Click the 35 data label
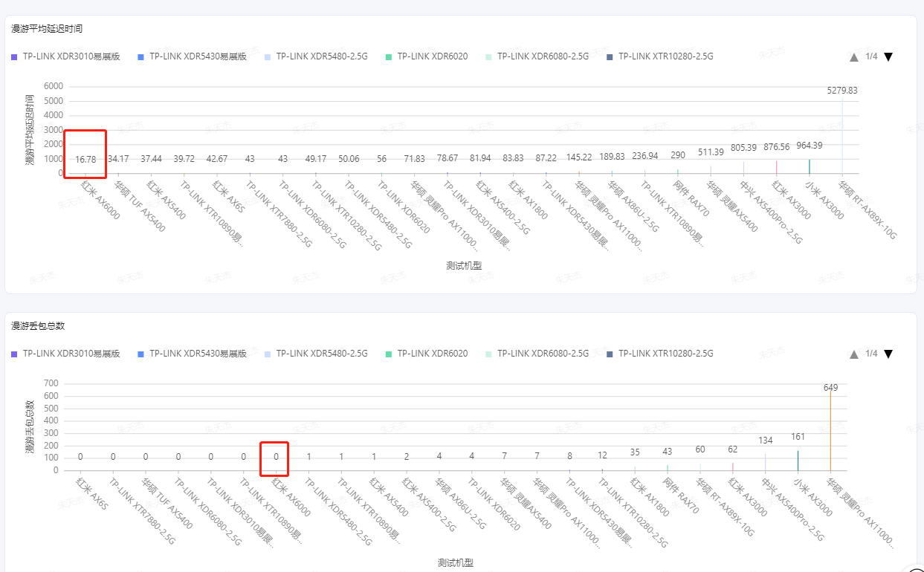Image resolution: width=924 pixels, height=572 pixels. pos(635,452)
